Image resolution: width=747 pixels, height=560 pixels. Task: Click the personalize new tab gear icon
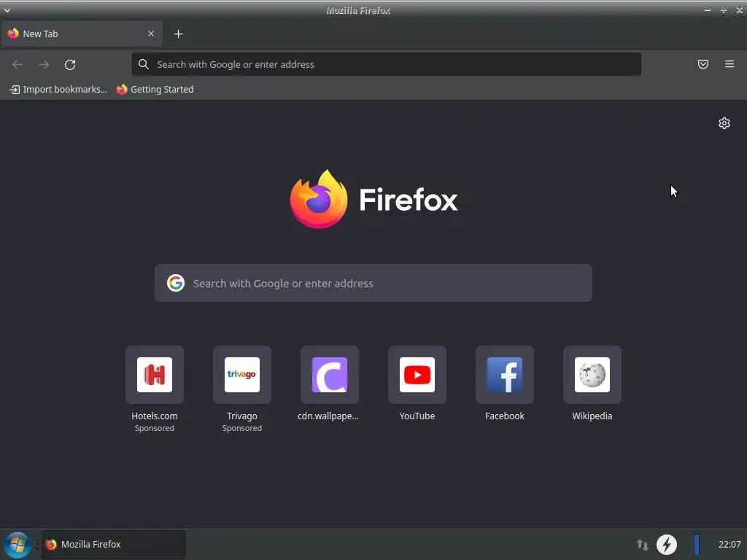click(724, 123)
